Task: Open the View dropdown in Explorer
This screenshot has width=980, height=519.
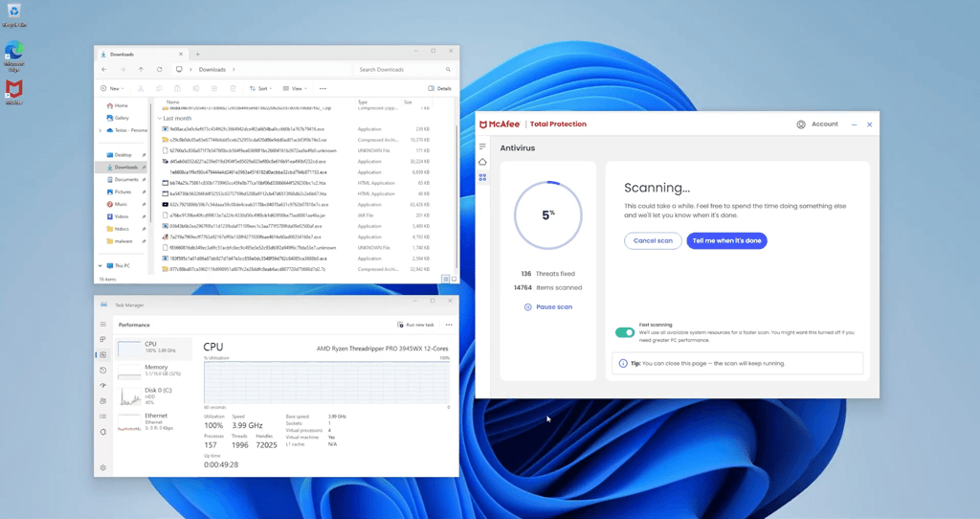Action: [295, 89]
